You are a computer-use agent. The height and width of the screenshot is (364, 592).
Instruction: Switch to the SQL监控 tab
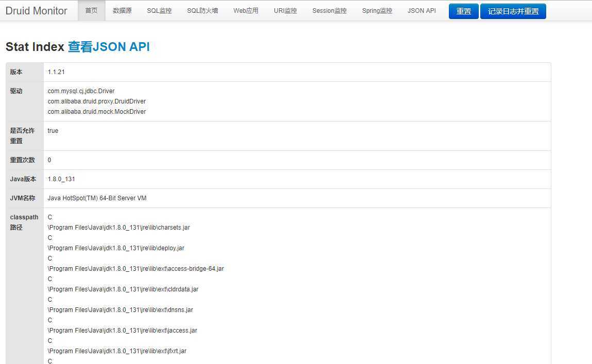tap(160, 11)
